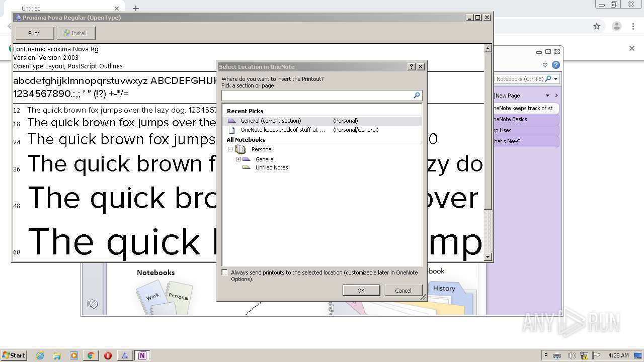Collapse the OneNote page tabs pane chevron
The height and width of the screenshot is (362, 644).
coord(556,96)
